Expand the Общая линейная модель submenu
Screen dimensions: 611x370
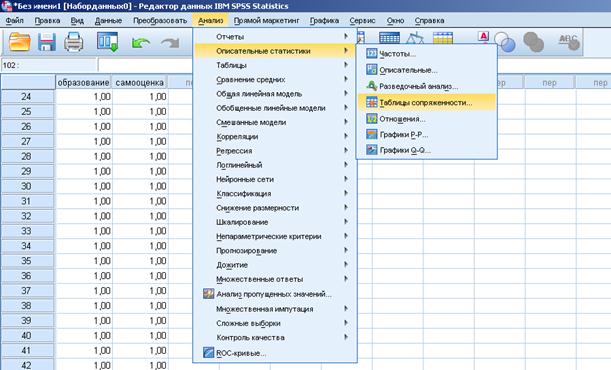pyautogui.click(x=275, y=94)
